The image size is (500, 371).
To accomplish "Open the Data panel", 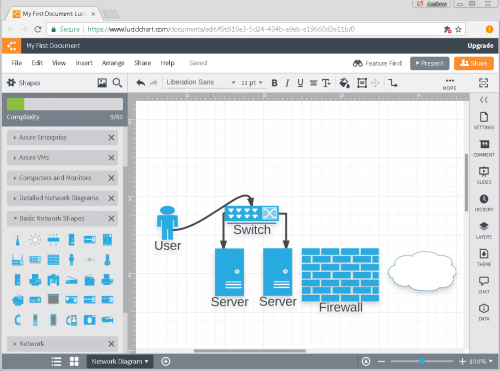I will pyautogui.click(x=484, y=312).
